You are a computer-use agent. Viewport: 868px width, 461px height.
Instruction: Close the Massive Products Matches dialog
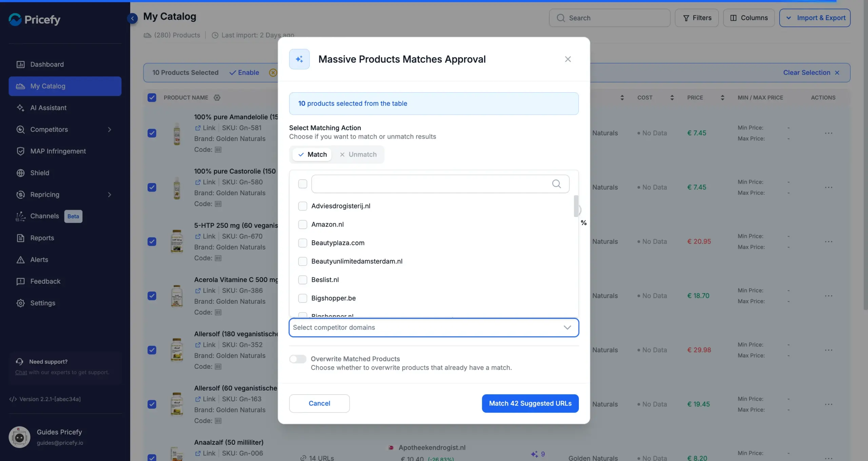click(x=568, y=59)
